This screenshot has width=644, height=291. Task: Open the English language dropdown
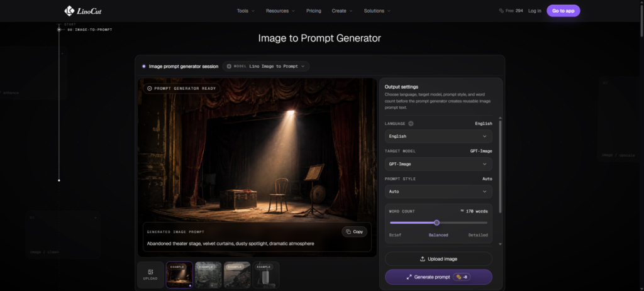click(438, 136)
